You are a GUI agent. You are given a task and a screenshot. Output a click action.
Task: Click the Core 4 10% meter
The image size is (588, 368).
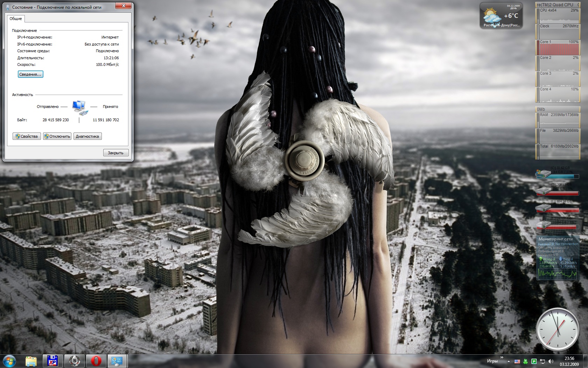tap(558, 95)
